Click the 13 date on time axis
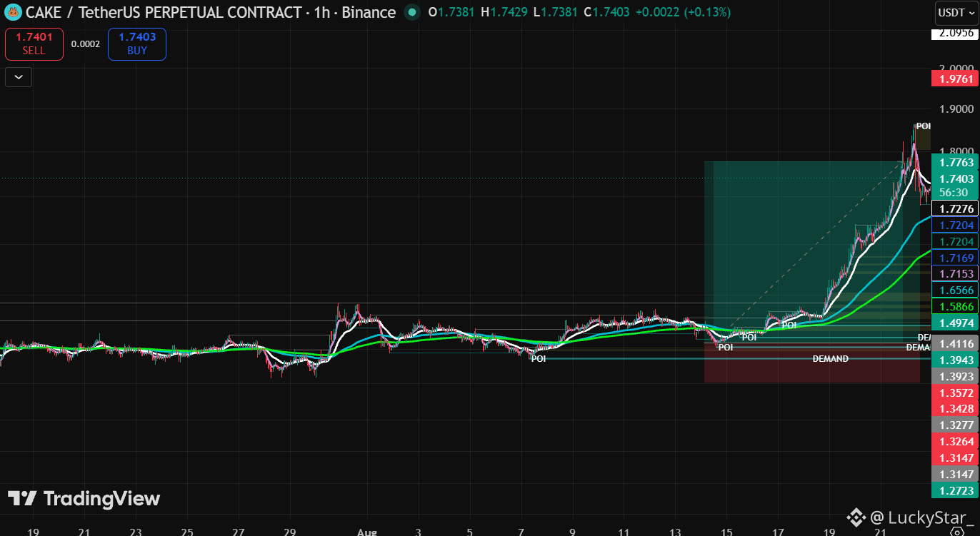Viewport: 980px width, 536px height. pos(675,532)
